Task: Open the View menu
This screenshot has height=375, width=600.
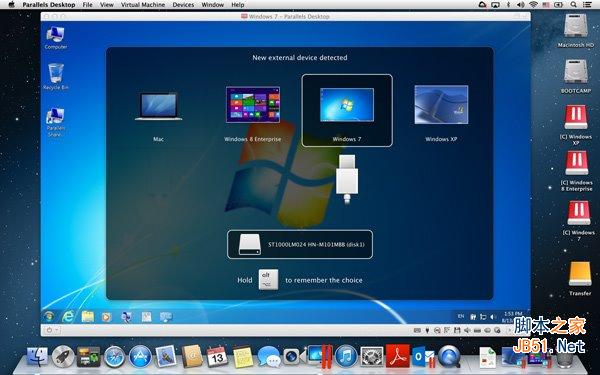Action: pyautogui.click(x=107, y=5)
